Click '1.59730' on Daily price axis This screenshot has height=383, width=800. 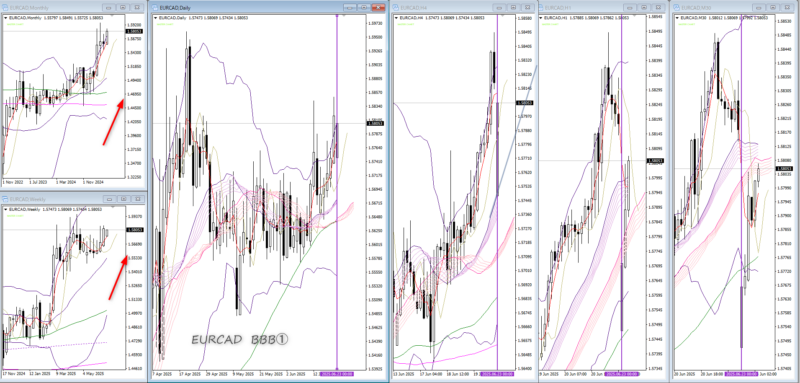tap(375, 23)
